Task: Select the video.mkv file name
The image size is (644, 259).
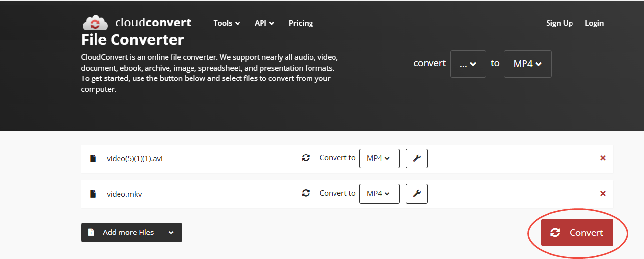Action: (124, 194)
